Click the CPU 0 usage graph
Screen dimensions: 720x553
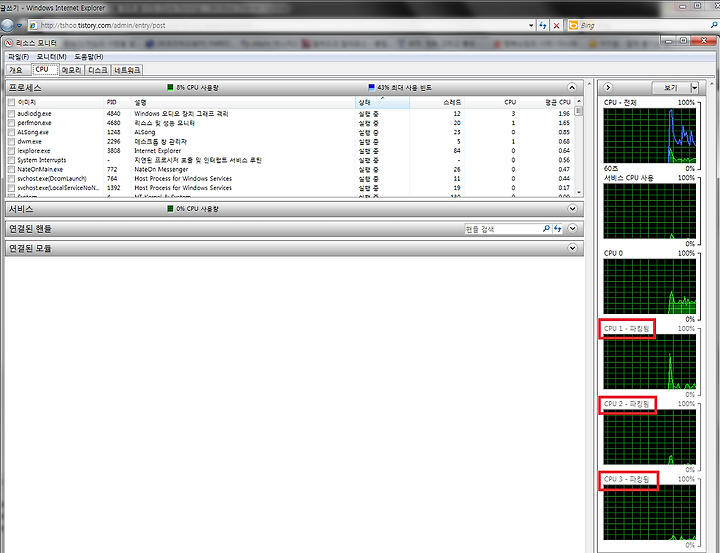(649, 287)
